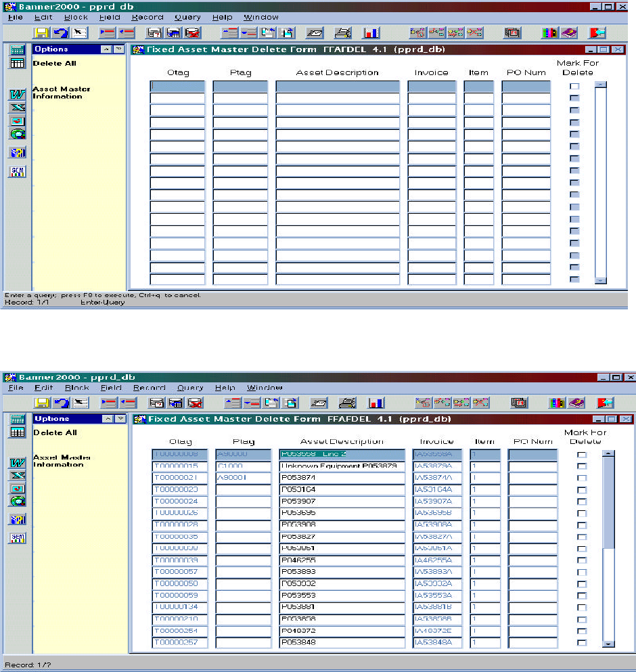Click Delete All option in the empty query window

point(54,64)
